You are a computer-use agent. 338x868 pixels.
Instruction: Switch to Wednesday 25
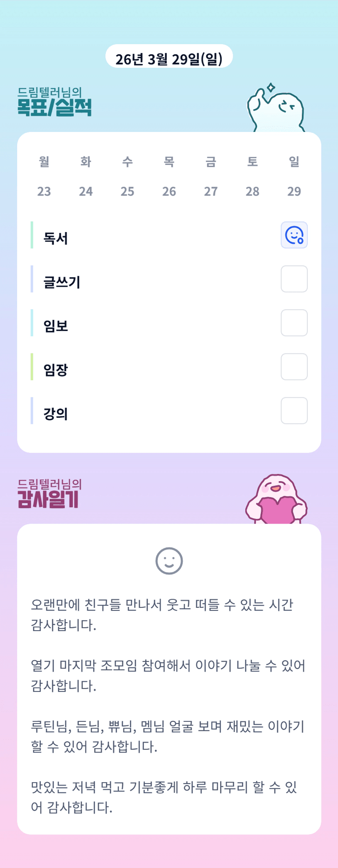pyautogui.click(x=128, y=191)
